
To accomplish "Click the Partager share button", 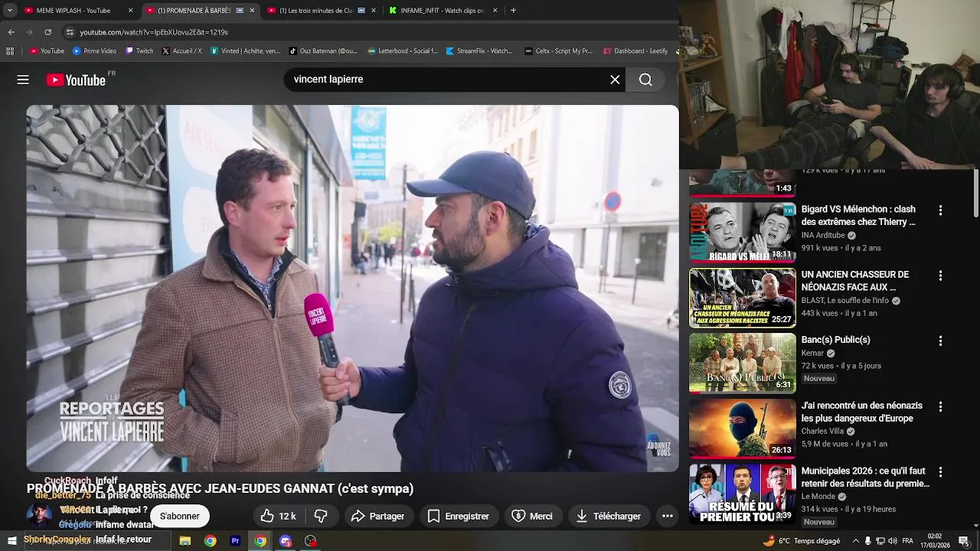I will click(378, 517).
